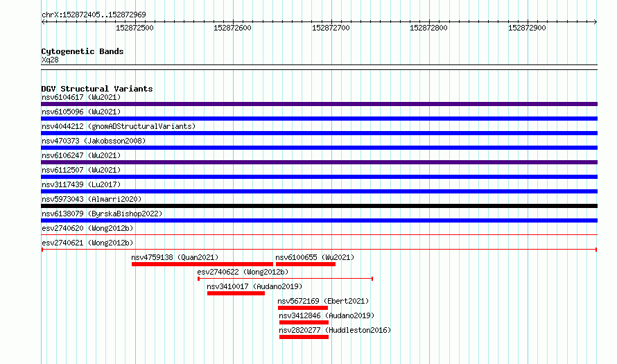Select the blue bar under nsv6138079
This screenshot has height=364, width=617.
click(x=319, y=220)
